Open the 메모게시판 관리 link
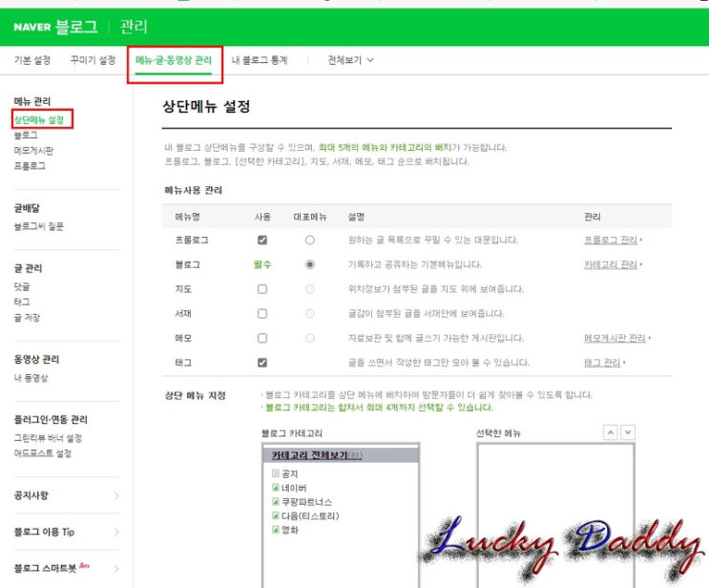709x588 pixels. tap(615, 338)
